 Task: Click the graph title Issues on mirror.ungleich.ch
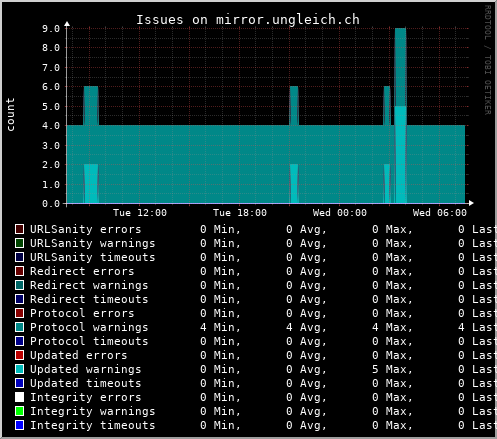(x=248, y=20)
